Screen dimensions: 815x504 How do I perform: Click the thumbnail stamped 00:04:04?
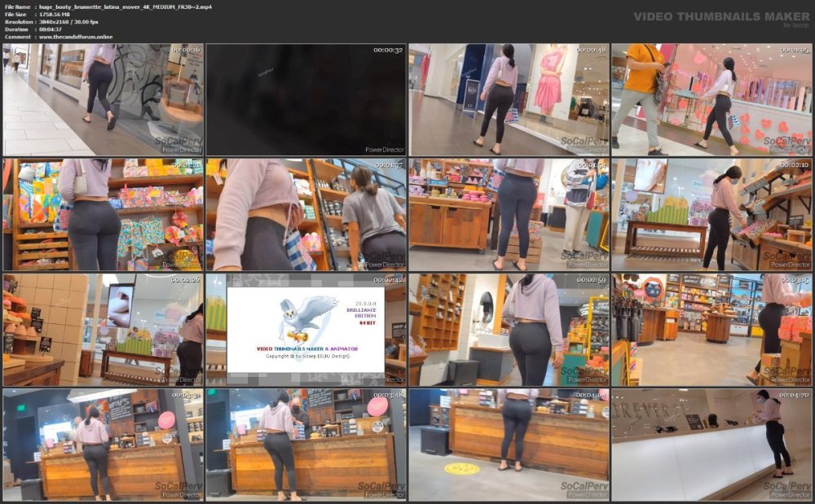coord(509,445)
